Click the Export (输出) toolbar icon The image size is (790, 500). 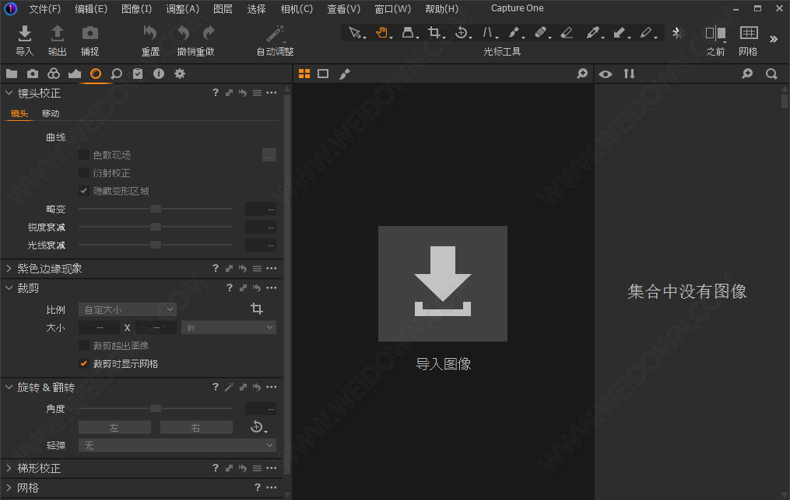tap(57, 33)
